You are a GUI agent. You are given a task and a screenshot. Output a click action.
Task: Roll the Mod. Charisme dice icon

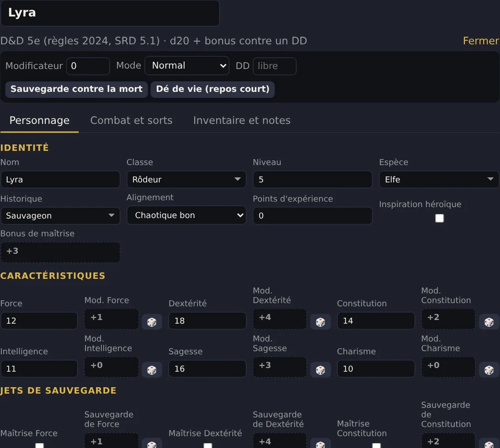(x=489, y=370)
